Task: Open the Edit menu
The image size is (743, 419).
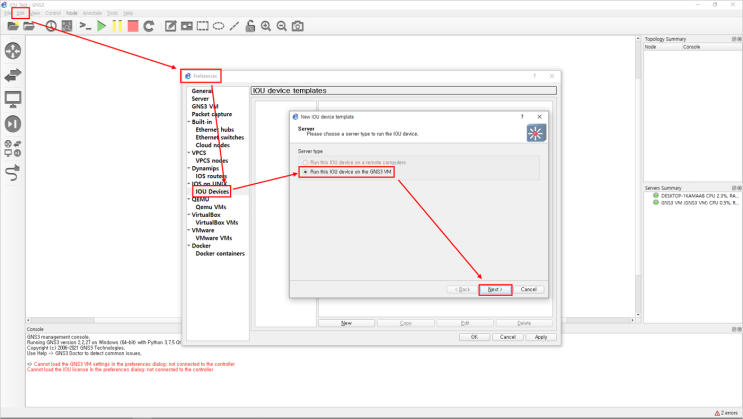Action: click(x=20, y=13)
